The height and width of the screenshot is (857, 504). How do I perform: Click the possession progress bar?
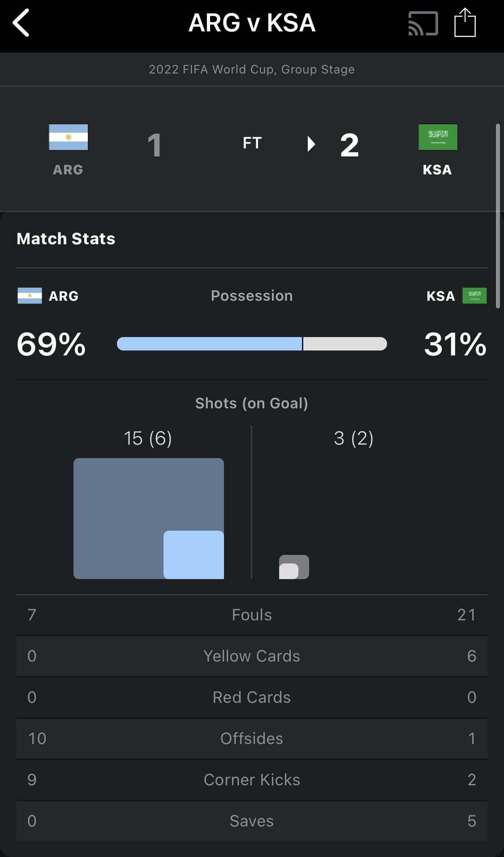[x=252, y=344]
